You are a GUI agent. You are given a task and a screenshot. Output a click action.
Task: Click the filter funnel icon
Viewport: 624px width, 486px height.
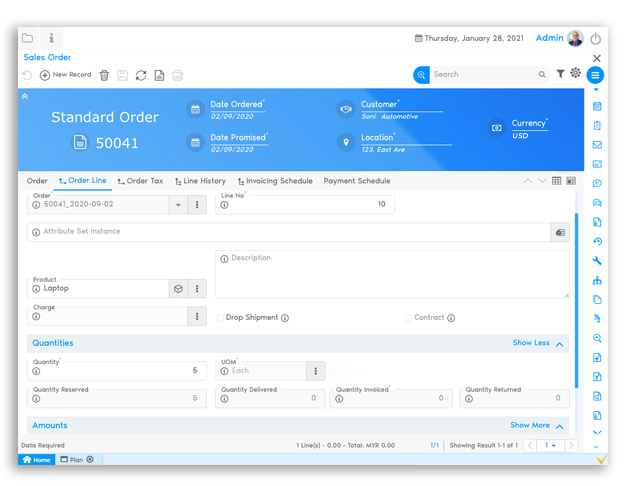pyautogui.click(x=560, y=74)
